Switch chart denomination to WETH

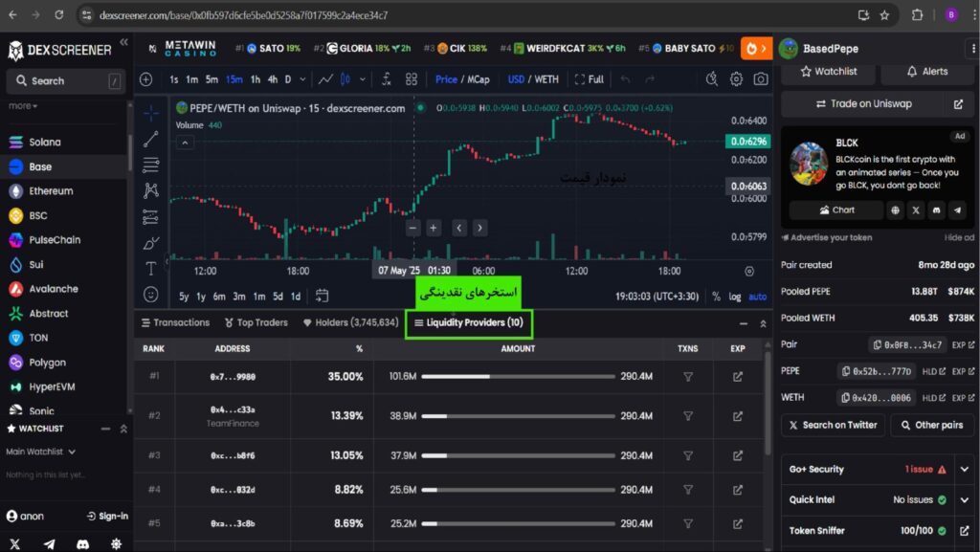pos(546,79)
